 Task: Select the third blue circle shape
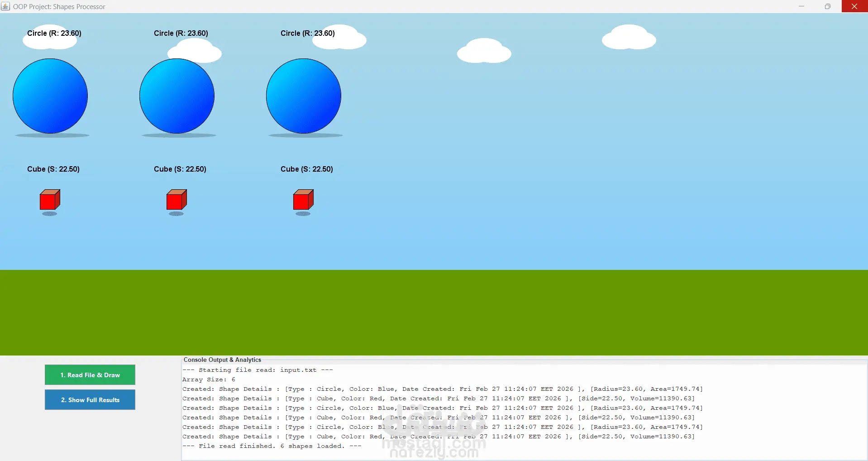pos(304,96)
